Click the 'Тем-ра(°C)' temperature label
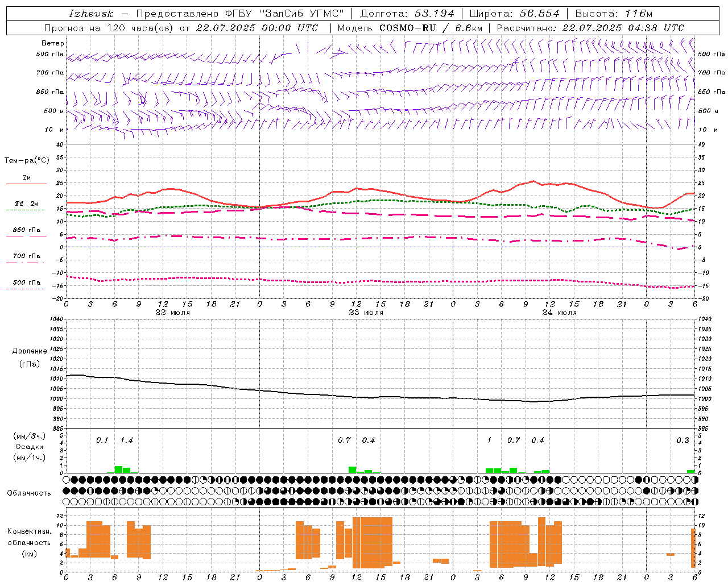 coord(27,161)
